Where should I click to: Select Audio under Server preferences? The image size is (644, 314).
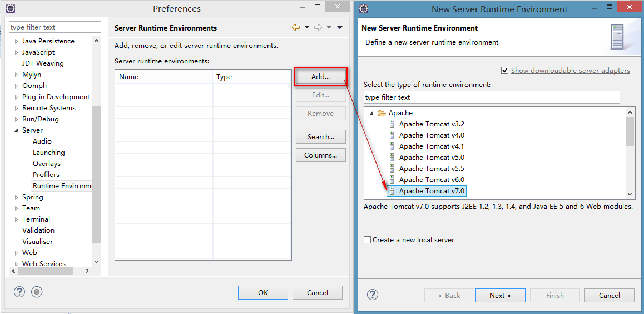pyautogui.click(x=42, y=141)
